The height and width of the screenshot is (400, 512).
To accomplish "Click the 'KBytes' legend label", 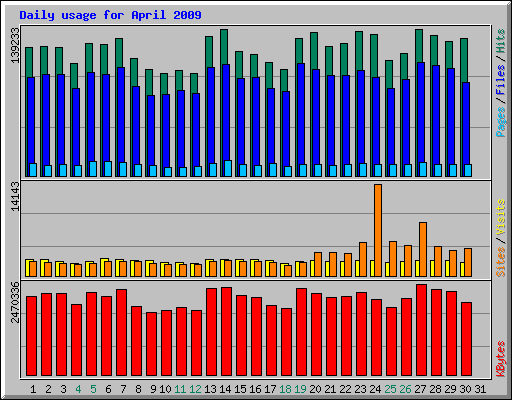I will point(501,359).
